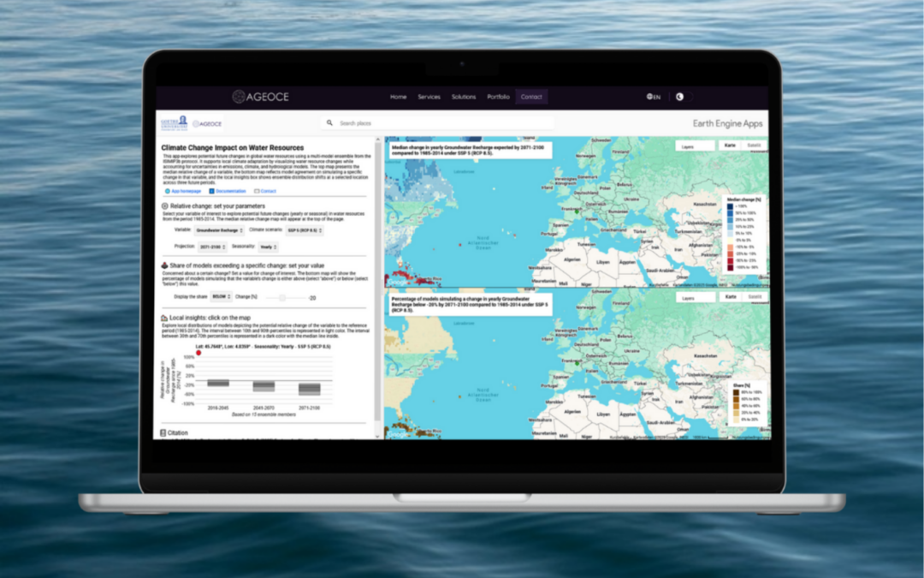This screenshot has height=578, width=924.
Task: Click the darkest red -100% to -50% legend swatch
Action: click(x=730, y=267)
